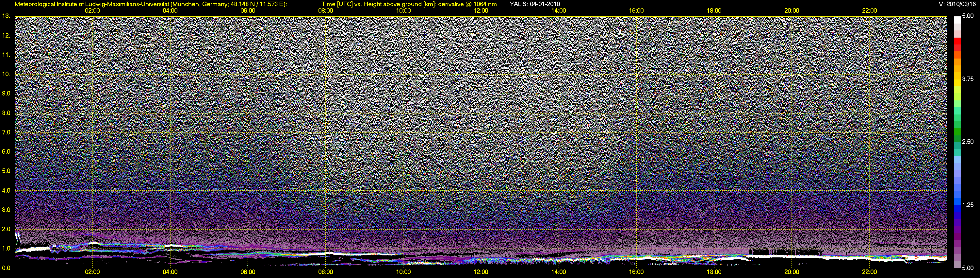Click the 18:00 label on the top time axis
This screenshot has height=278, width=980.
tap(714, 11)
